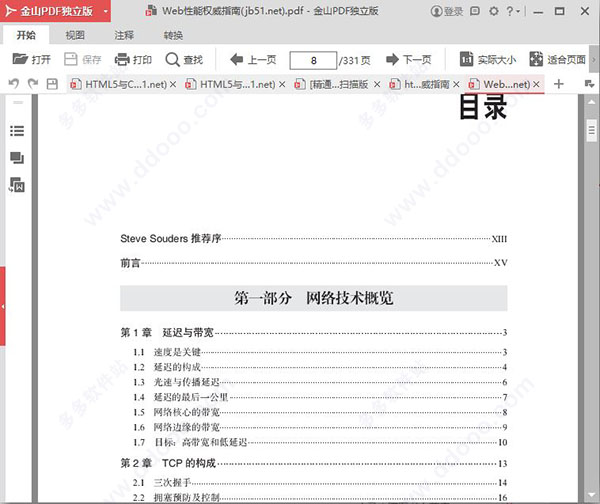
Task: Expand the 金山PDF独立版 application menu arrow
Action: point(106,11)
